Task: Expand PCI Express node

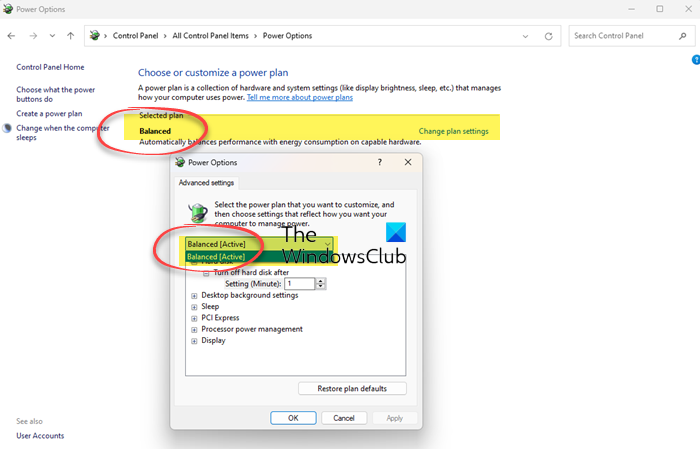Action: (194, 318)
